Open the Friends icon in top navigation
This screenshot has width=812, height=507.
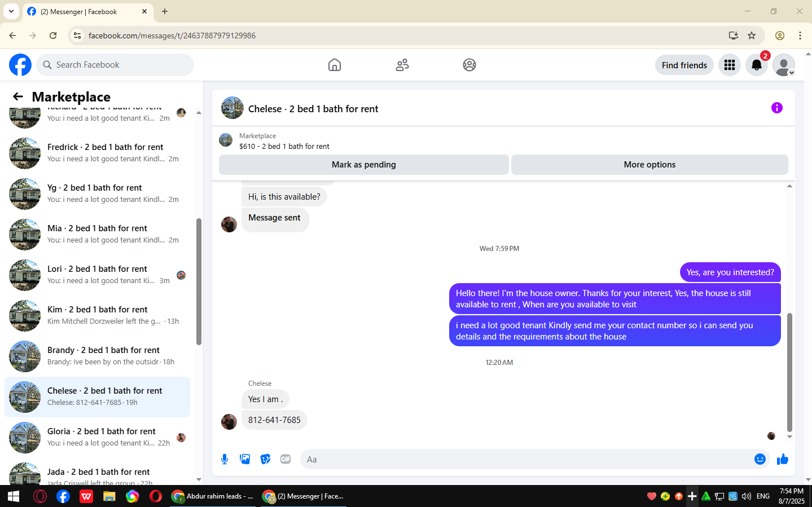(402, 65)
